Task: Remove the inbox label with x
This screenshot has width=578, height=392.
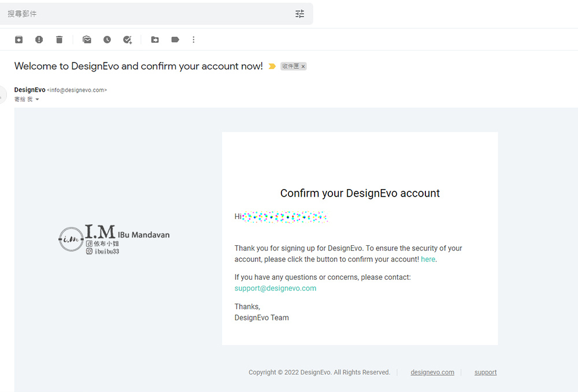Action: click(x=303, y=66)
